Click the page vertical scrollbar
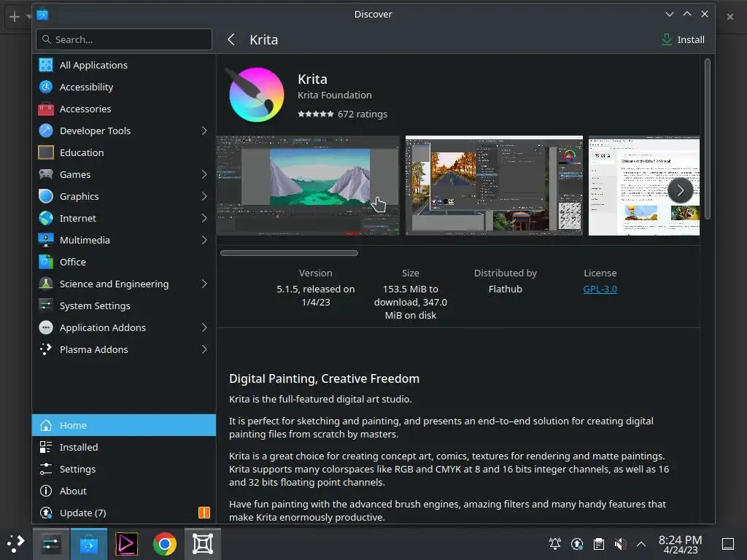The width and height of the screenshot is (747, 560). pos(708,139)
